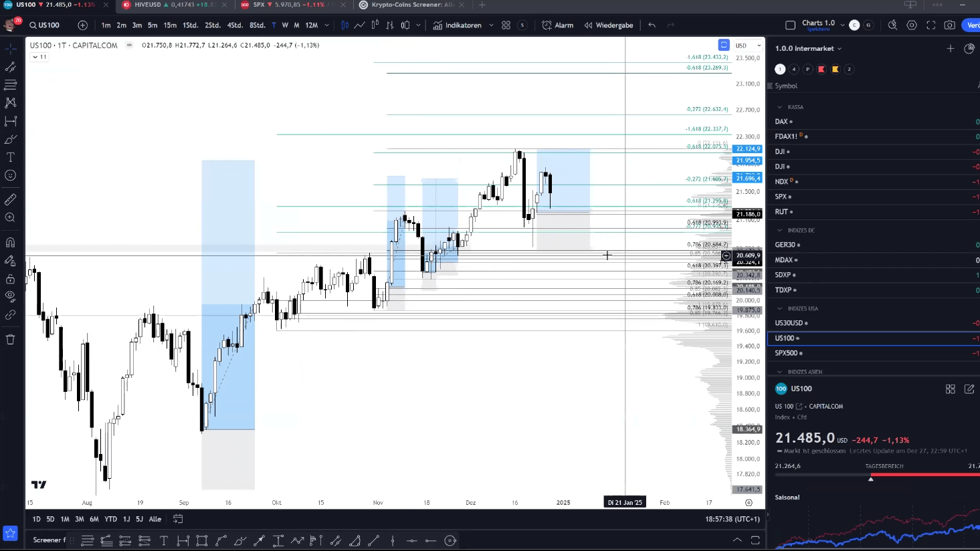This screenshot has height=551, width=980.
Task: Select the text annotation tool
Action: tap(11, 157)
